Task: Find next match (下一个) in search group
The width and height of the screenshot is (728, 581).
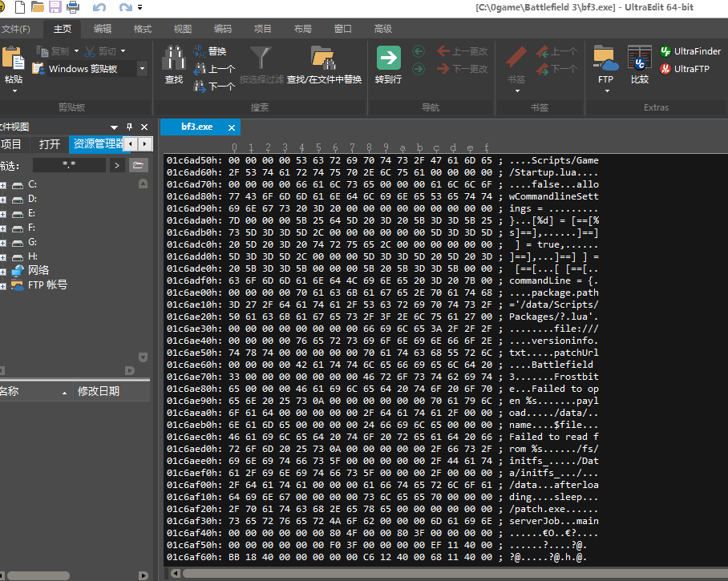Action: point(214,87)
